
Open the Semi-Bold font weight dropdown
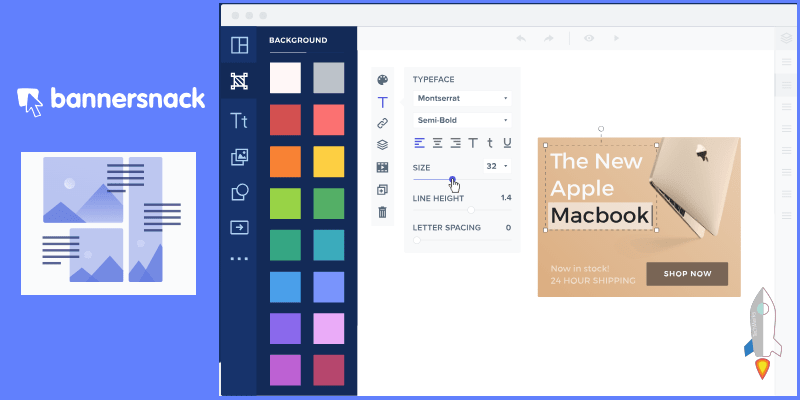coord(461,120)
